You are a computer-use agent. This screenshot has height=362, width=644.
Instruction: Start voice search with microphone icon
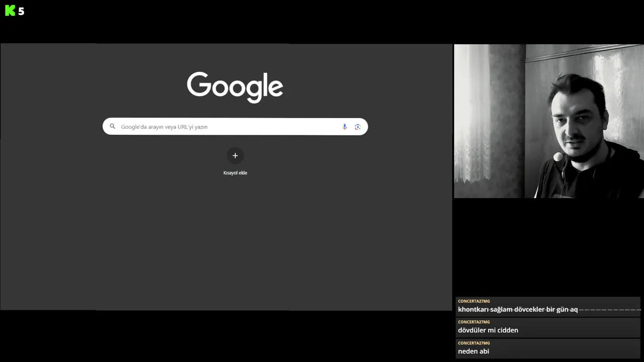coord(345,127)
